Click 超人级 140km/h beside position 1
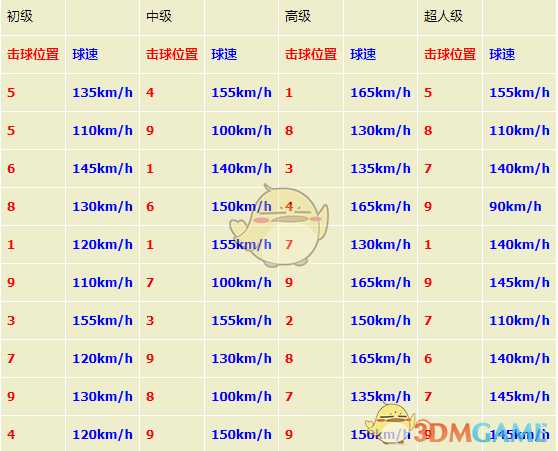 (519, 245)
